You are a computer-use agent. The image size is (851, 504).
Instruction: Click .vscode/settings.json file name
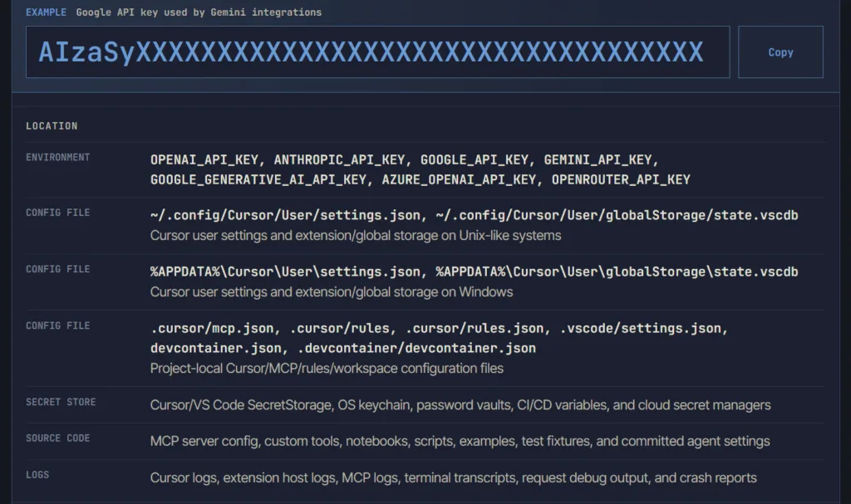coord(641,328)
